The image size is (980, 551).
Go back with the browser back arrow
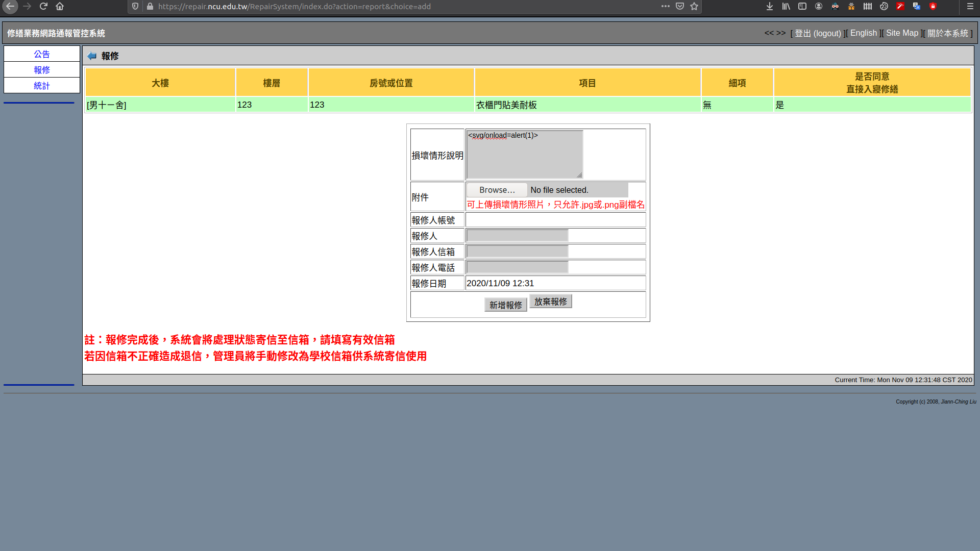tap(10, 6)
